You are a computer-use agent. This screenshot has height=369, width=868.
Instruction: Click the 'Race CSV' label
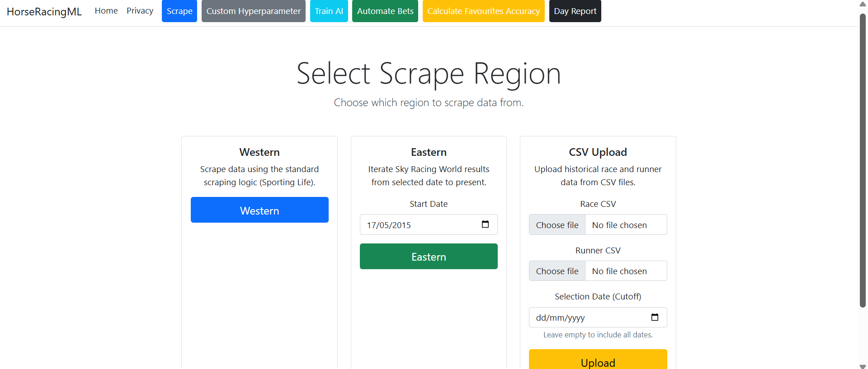598,204
